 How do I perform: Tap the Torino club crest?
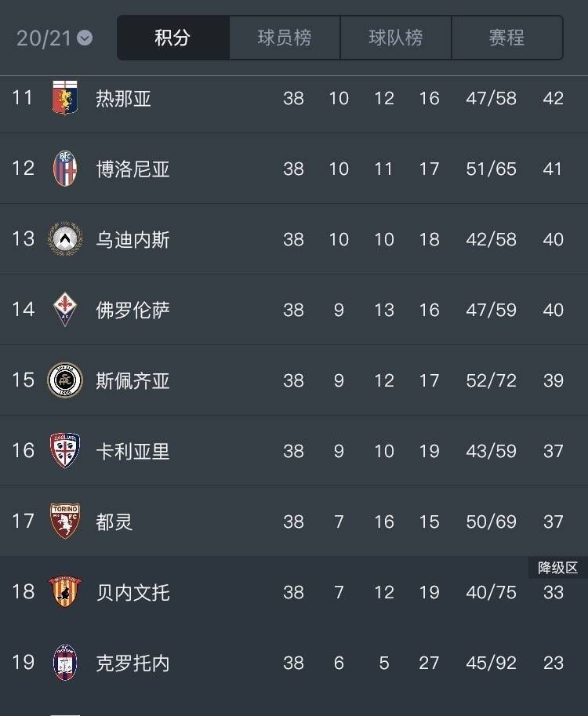coord(65,521)
